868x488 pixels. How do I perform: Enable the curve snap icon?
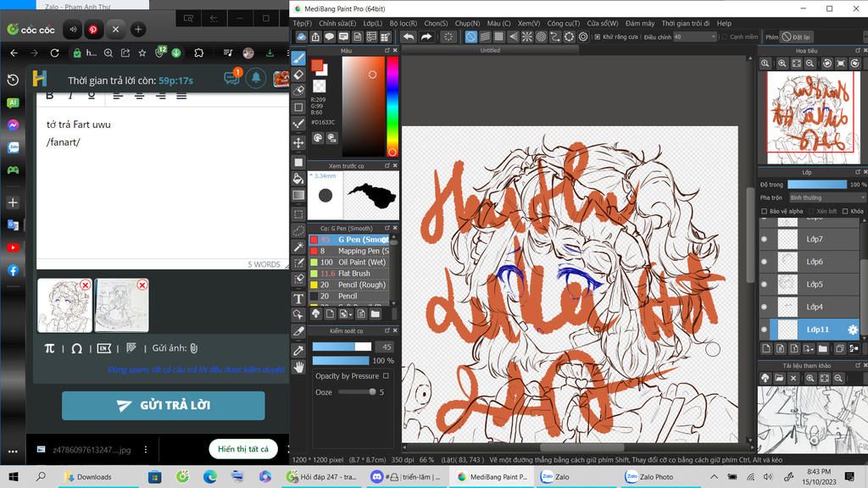[554, 36]
